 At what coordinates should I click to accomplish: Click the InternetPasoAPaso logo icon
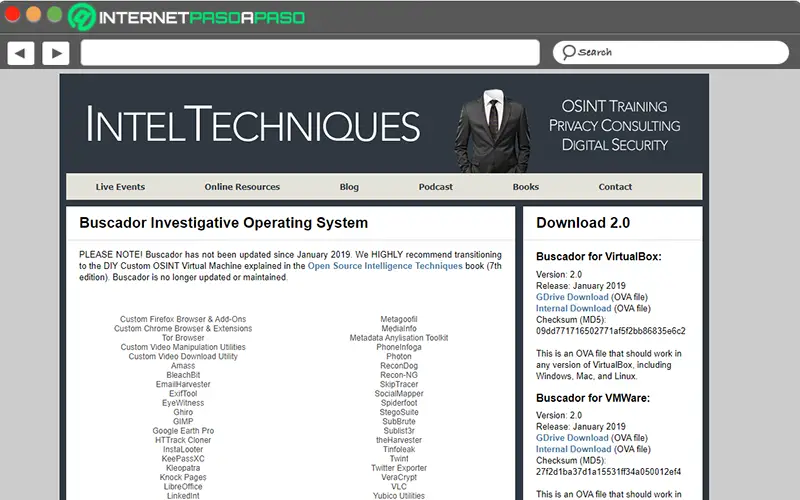pyautogui.click(x=82, y=16)
